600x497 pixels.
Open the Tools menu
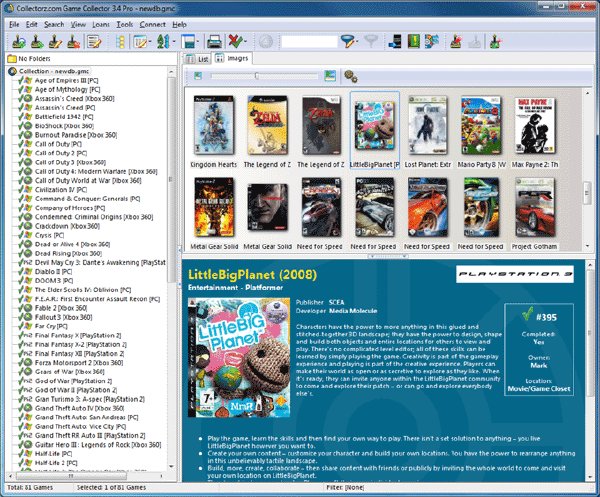point(125,24)
